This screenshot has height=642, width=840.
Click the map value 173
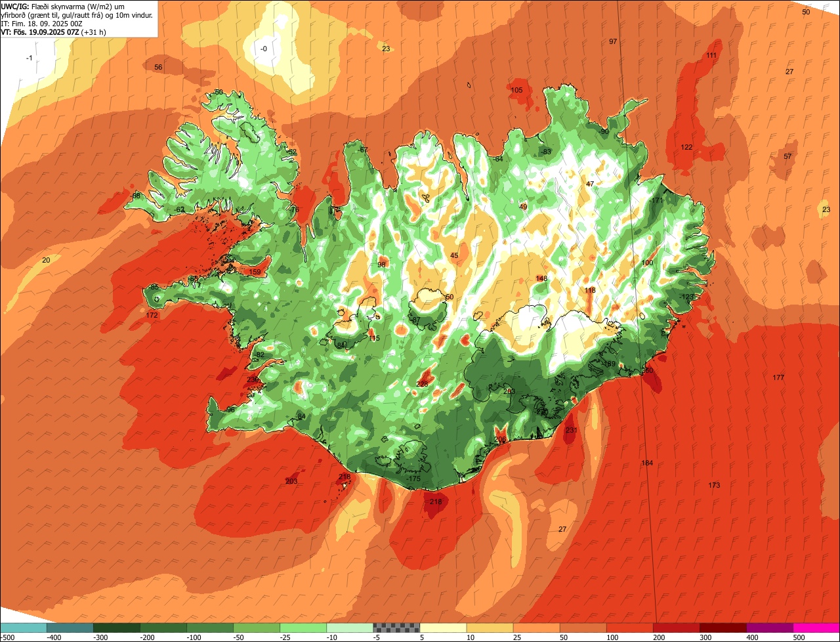pyautogui.click(x=714, y=485)
